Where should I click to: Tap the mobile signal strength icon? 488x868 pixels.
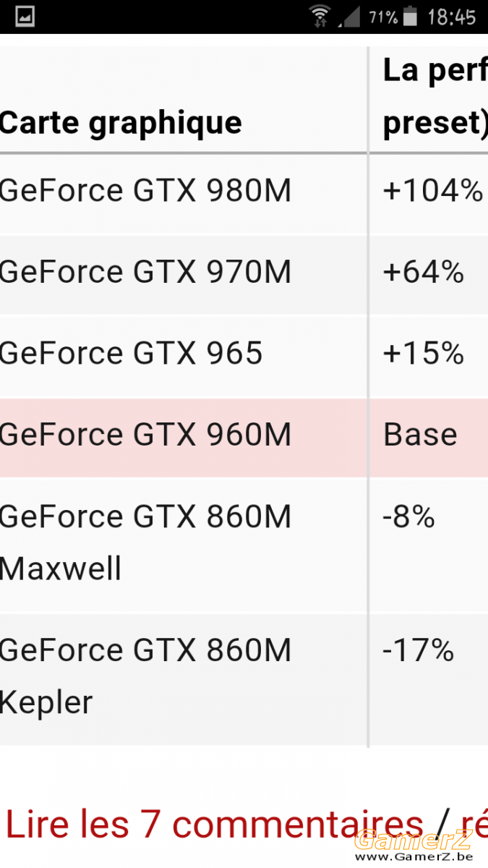pos(349,16)
